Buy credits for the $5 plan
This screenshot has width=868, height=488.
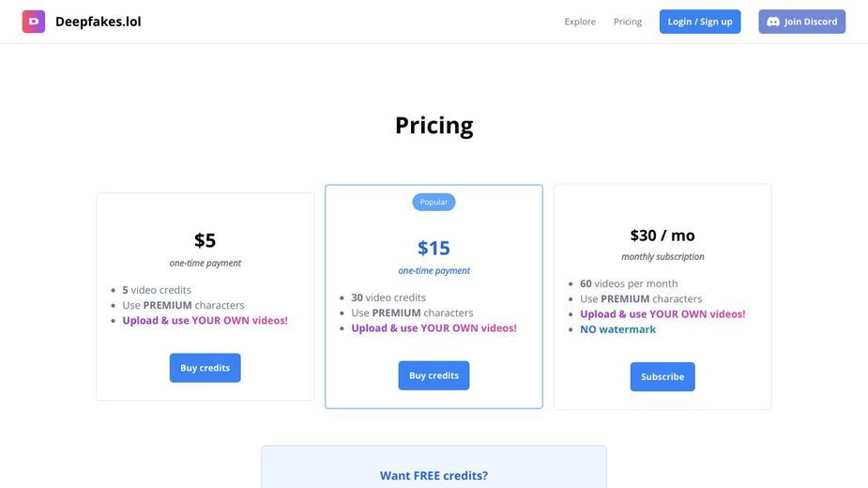coord(205,368)
